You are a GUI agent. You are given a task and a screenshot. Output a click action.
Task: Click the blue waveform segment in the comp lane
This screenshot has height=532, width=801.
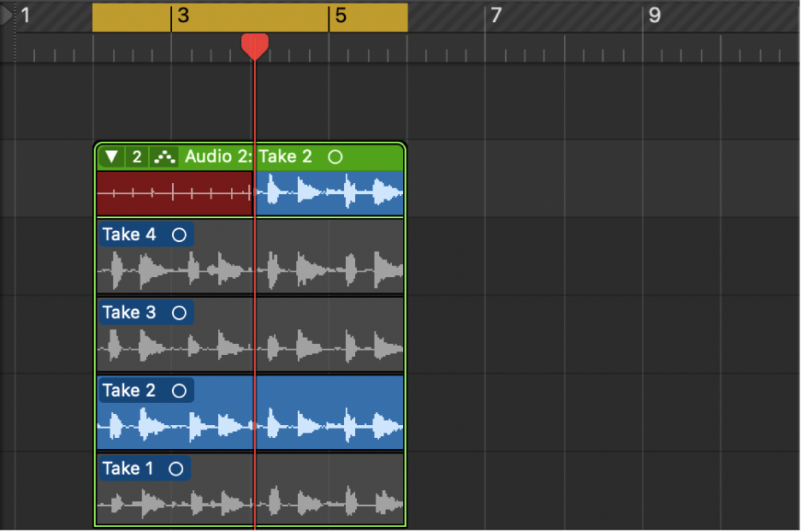coord(329,194)
